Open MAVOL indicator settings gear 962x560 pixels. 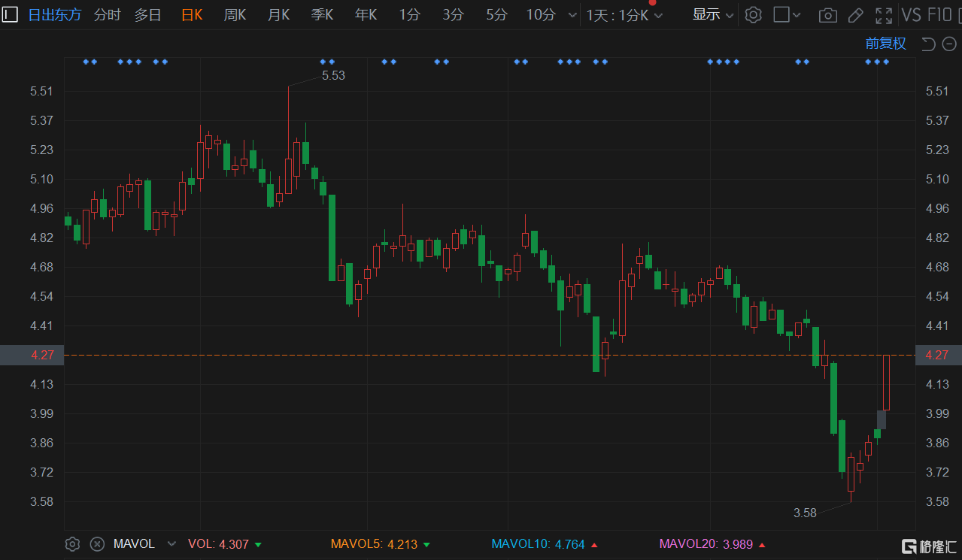pyautogui.click(x=72, y=544)
